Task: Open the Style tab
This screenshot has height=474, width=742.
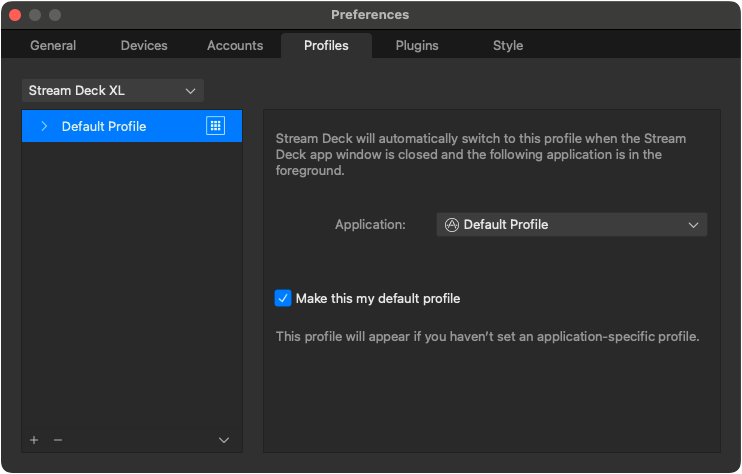Action: pos(508,46)
